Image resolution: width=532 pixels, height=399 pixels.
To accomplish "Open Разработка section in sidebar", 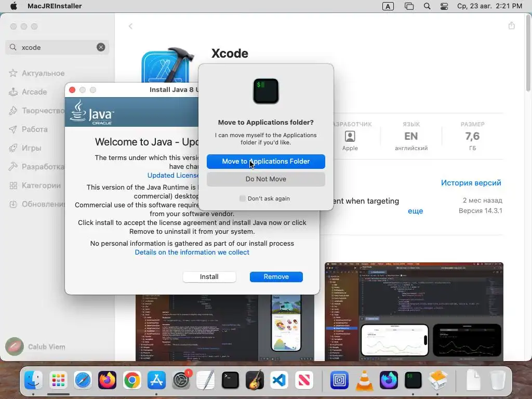I will [37, 167].
